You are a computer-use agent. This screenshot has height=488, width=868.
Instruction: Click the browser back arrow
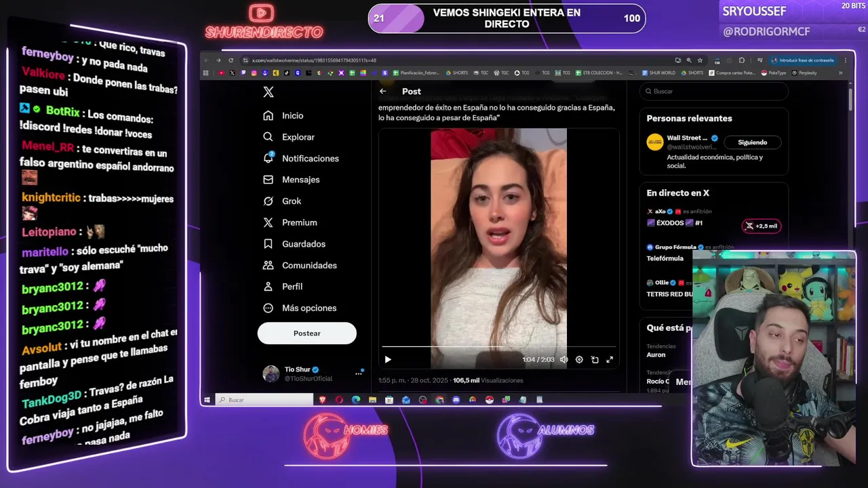207,60
